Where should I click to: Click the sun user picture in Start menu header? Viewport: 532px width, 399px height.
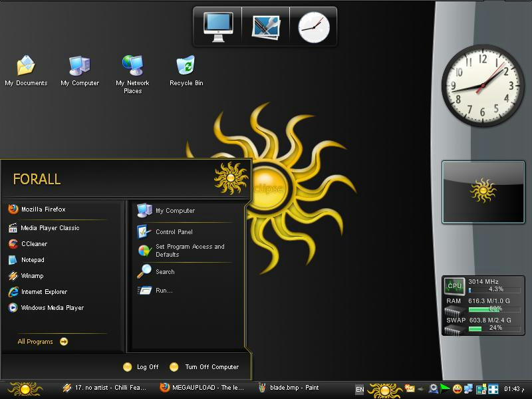tap(231, 178)
